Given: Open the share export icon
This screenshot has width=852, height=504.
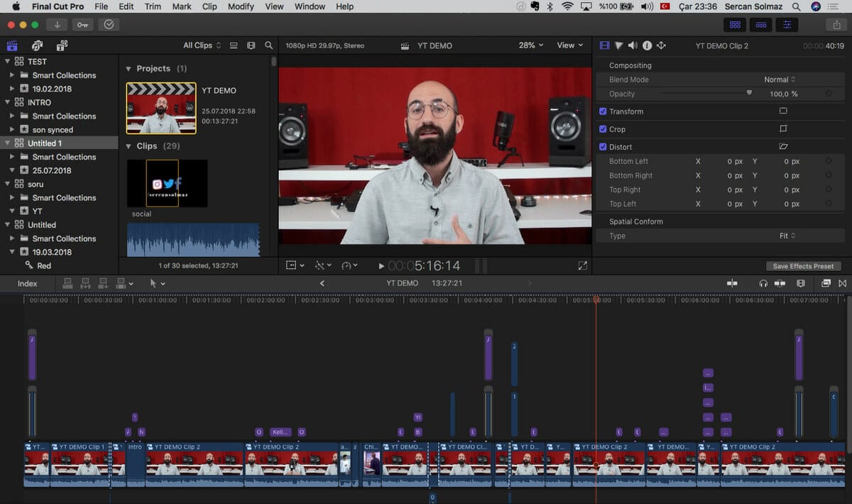Looking at the screenshot, I should 835,25.
